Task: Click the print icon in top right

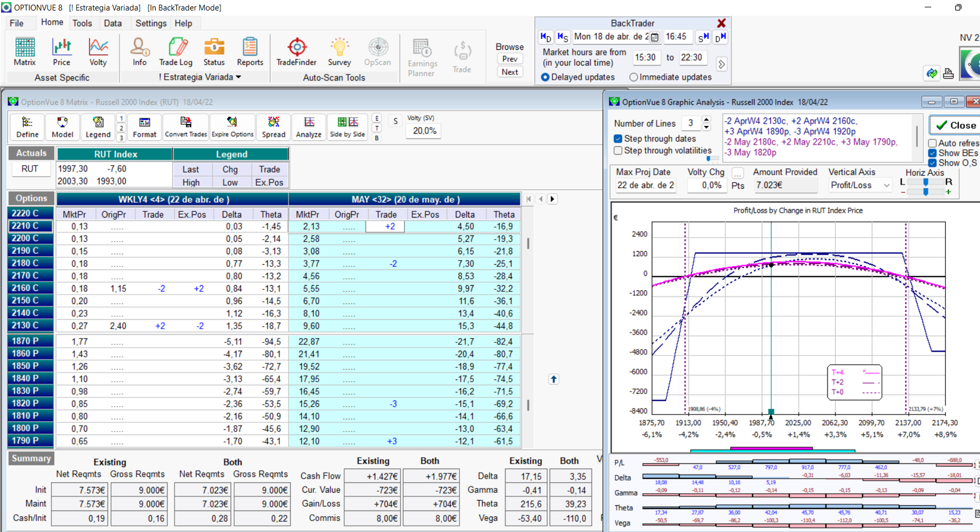Action: pyautogui.click(x=948, y=73)
